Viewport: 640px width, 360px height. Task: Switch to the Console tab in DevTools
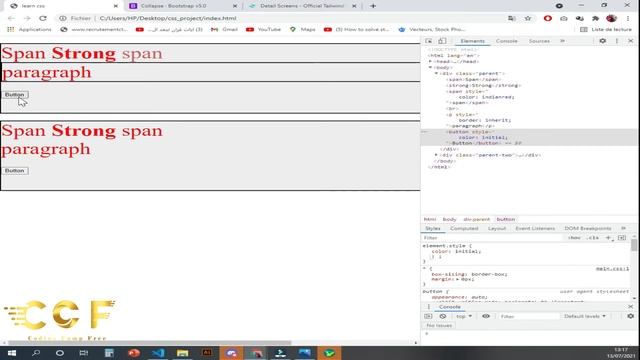pos(507,41)
